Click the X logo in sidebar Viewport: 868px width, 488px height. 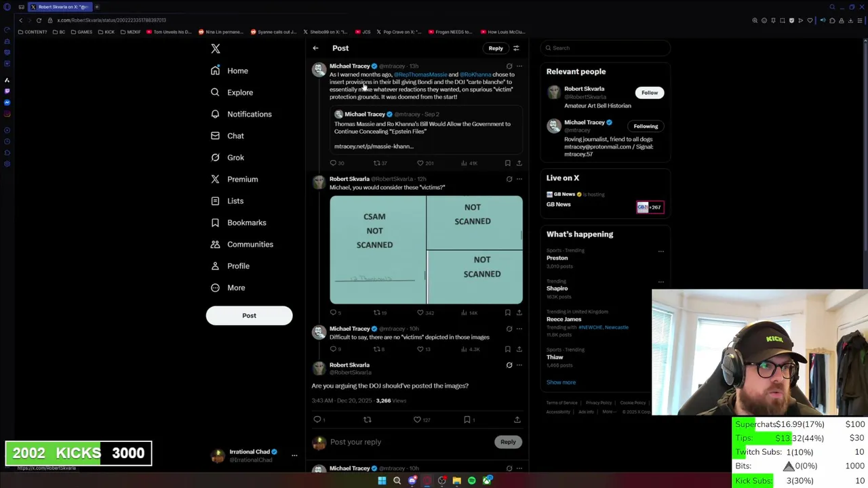(x=216, y=49)
